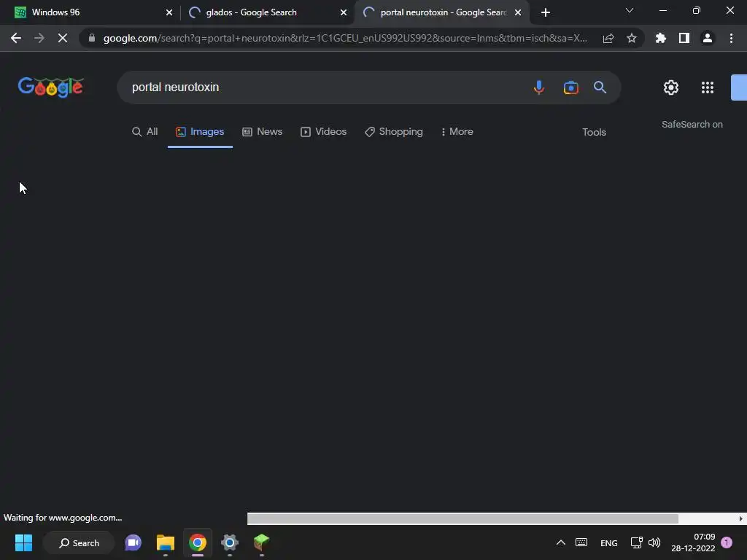This screenshot has height=560, width=747.
Task: Open the Google apps grid
Action: [708, 87]
